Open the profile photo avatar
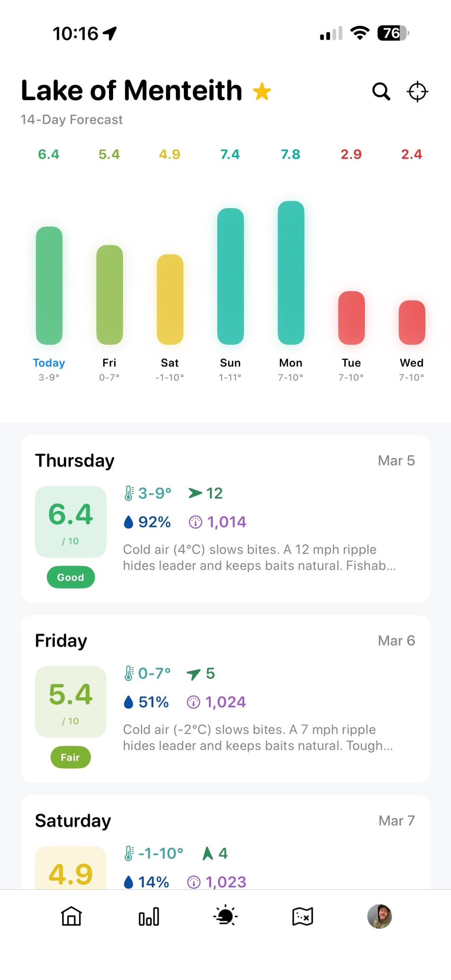 (379, 917)
